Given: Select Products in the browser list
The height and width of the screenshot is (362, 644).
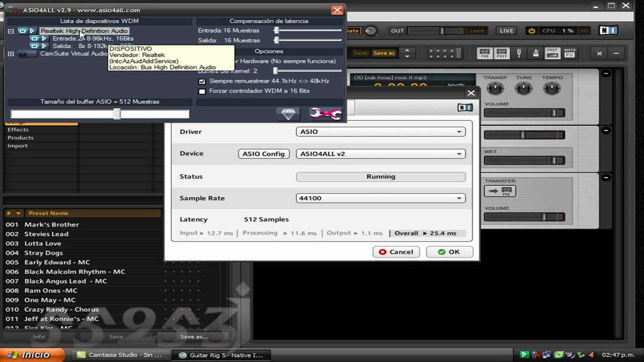Looking at the screenshot, I should (21, 138).
